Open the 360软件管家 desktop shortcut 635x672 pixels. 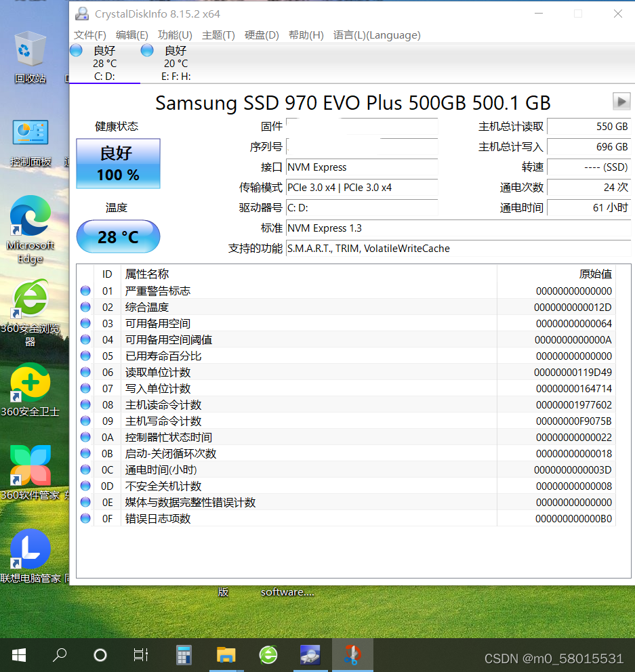click(x=30, y=473)
